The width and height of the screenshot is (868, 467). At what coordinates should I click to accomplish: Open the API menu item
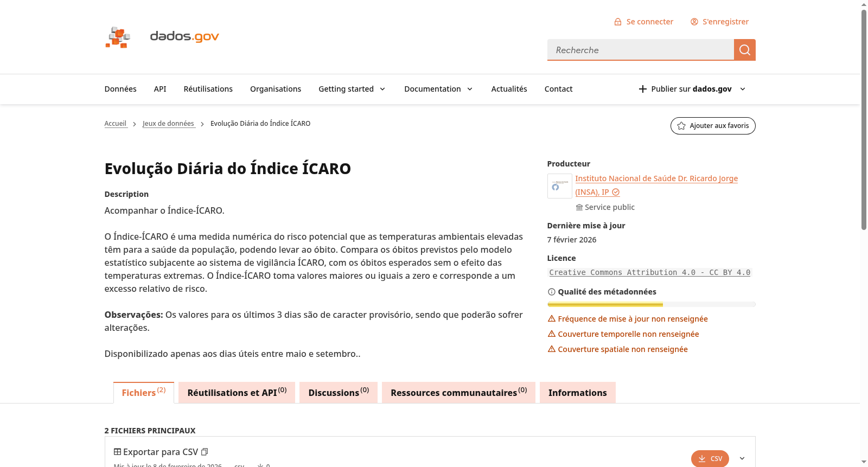pyautogui.click(x=160, y=89)
